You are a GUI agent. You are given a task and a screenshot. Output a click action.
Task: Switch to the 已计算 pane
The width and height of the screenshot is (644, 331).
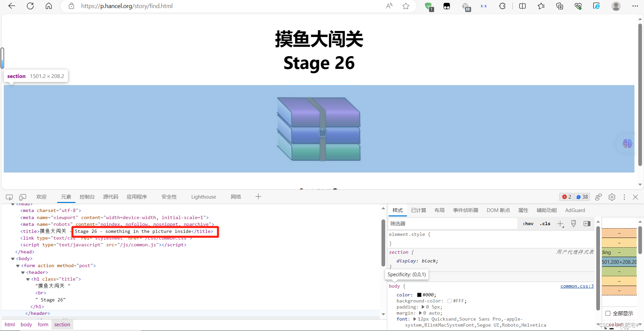coord(418,210)
